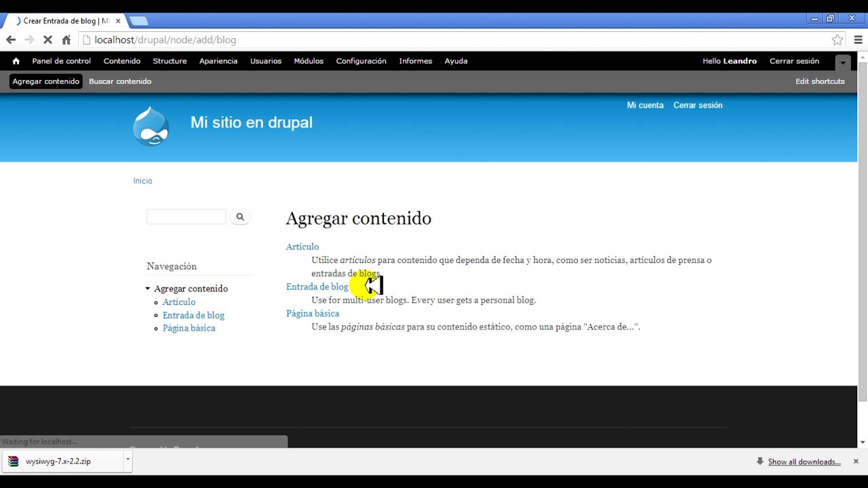The width and height of the screenshot is (868, 488).
Task: Select the Agregar contenido shortcut
Action: click(46, 81)
